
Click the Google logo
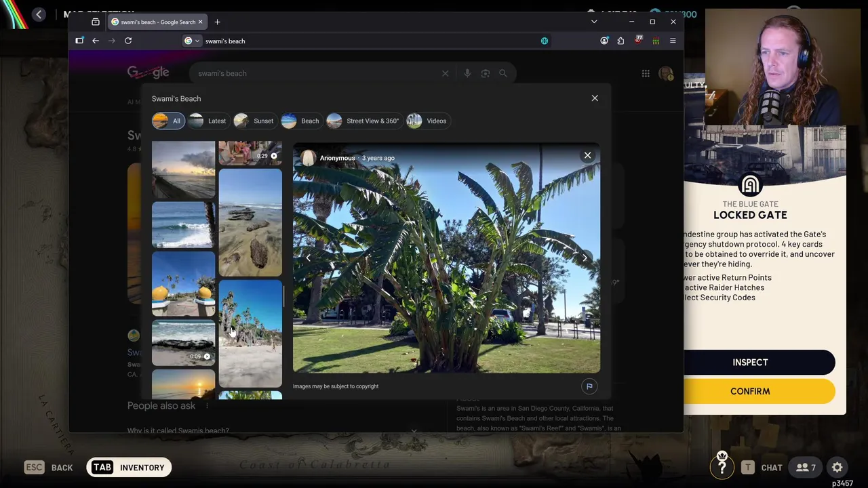(148, 73)
